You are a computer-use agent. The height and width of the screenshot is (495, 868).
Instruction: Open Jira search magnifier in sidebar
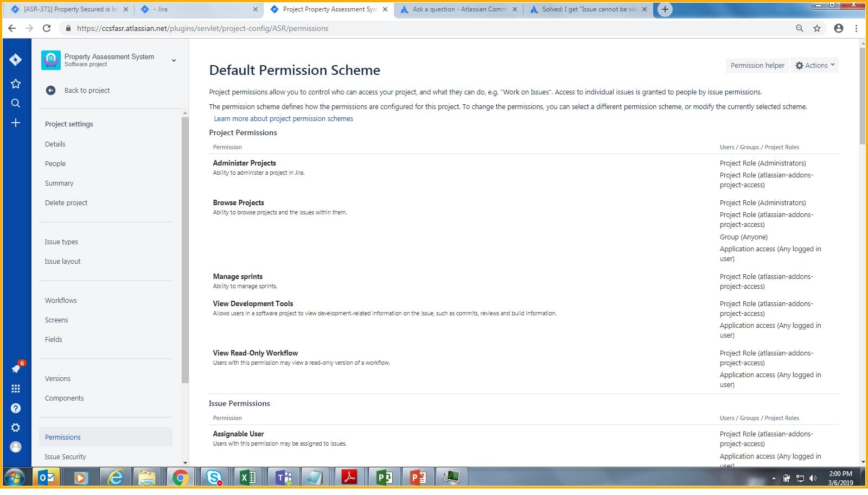(x=16, y=103)
